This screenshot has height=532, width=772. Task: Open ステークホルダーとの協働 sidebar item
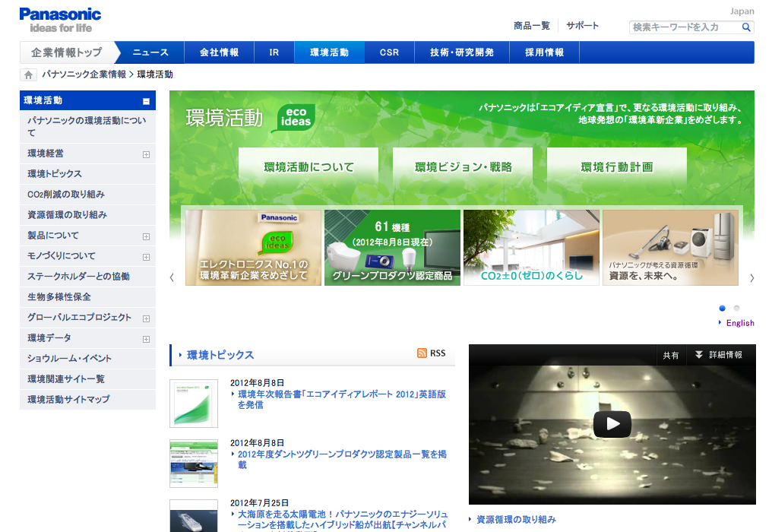87,277
